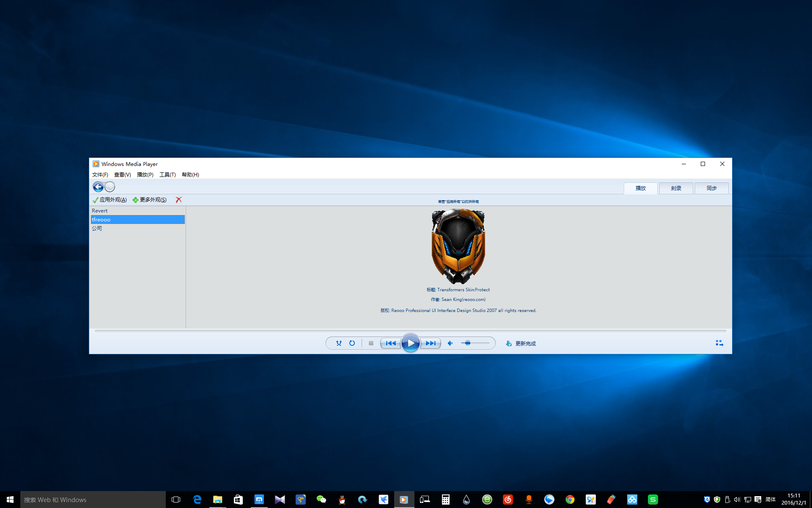Select the Revert skin in list
Image resolution: width=812 pixels, height=508 pixels.
(x=137, y=211)
